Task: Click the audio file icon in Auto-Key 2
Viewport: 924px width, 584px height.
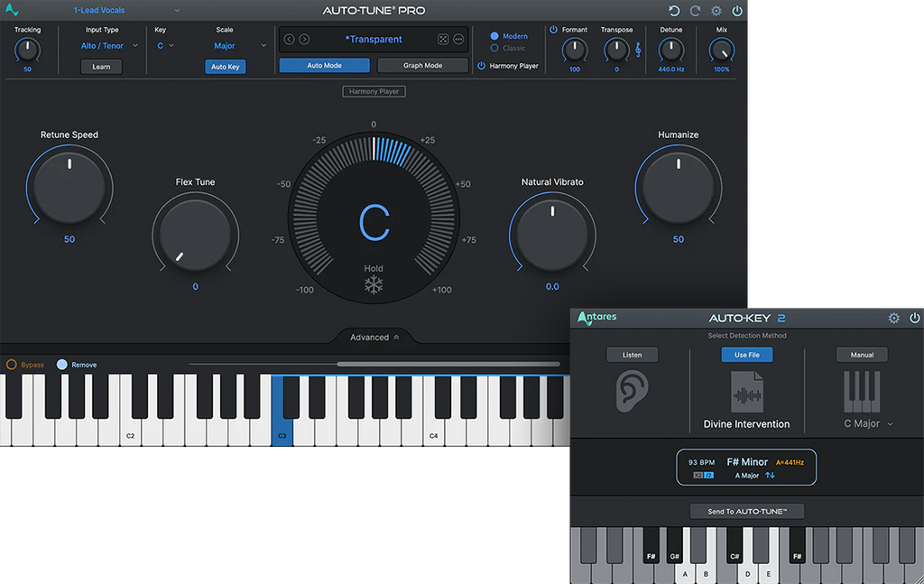Action: pyautogui.click(x=746, y=392)
